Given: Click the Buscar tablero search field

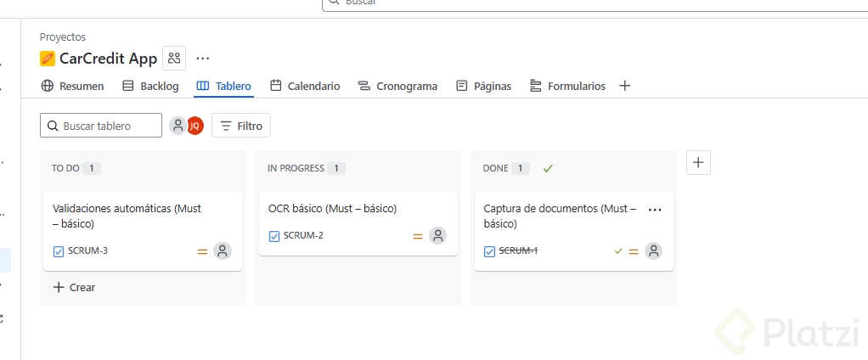Looking at the screenshot, I should click(102, 126).
